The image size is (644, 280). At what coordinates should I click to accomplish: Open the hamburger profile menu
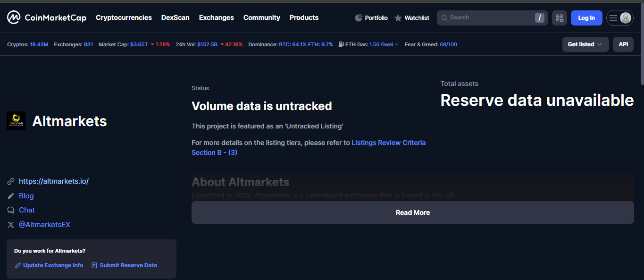619,18
